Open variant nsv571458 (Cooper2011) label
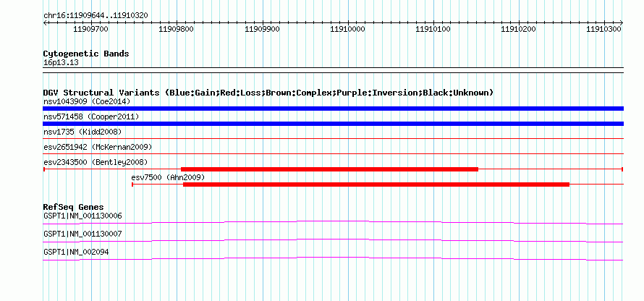This screenshot has width=644, height=301. 91,116
